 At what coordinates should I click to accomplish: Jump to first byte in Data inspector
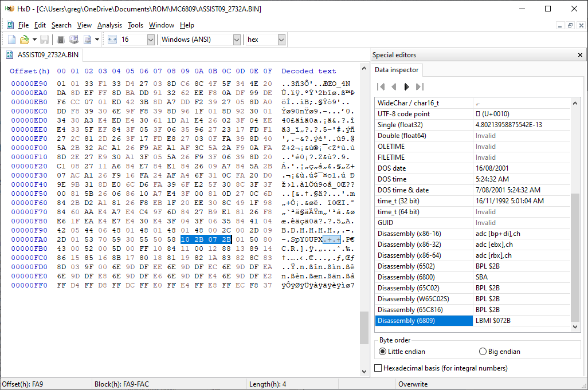[x=381, y=87]
